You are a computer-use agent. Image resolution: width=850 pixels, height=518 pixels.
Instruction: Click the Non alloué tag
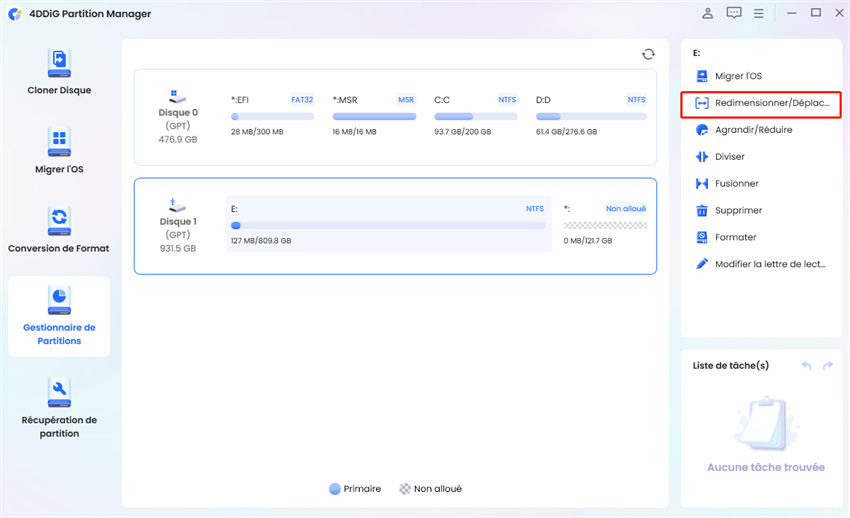point(626,209)
